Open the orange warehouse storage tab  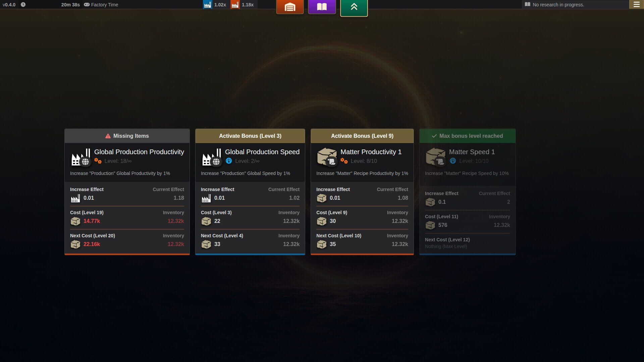tap(290, 7)
